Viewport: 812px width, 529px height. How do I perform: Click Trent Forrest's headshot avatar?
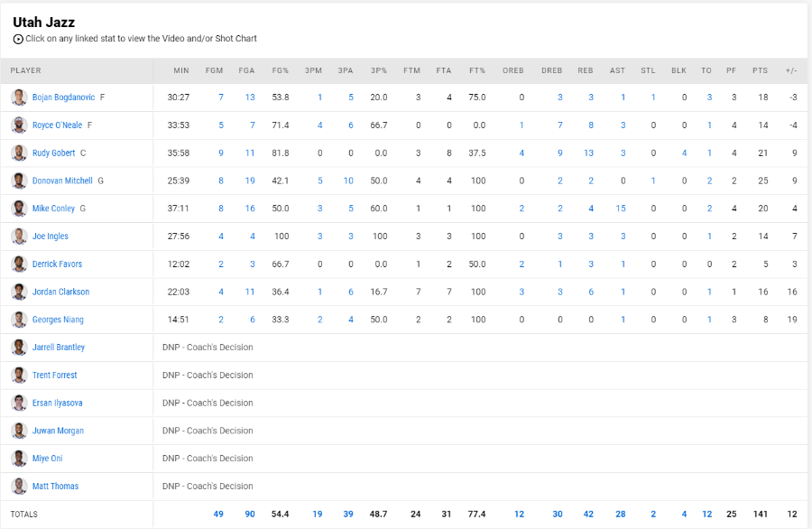[19, 376]
